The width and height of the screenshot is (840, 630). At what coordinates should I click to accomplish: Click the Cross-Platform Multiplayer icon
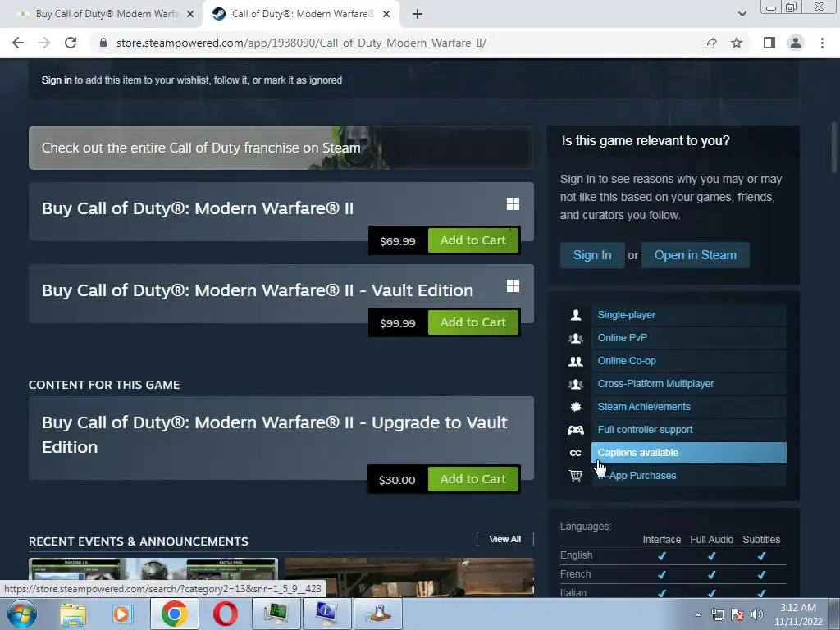(x=575, y=384)
